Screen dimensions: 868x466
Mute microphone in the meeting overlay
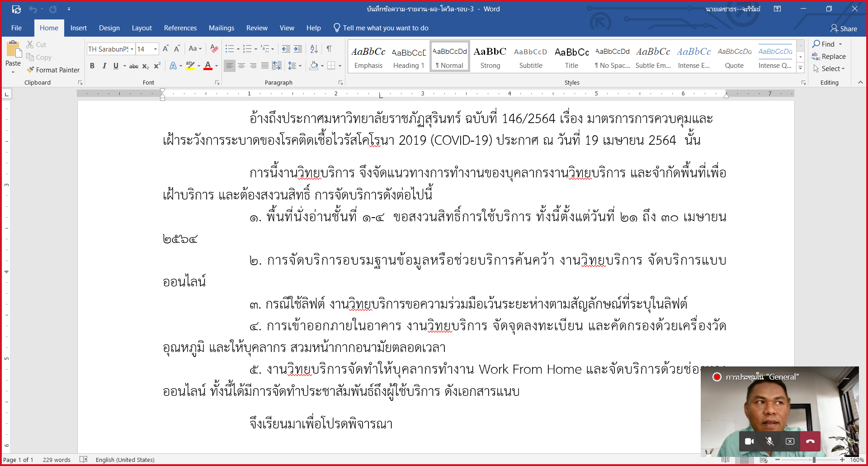tap(769, 441)
